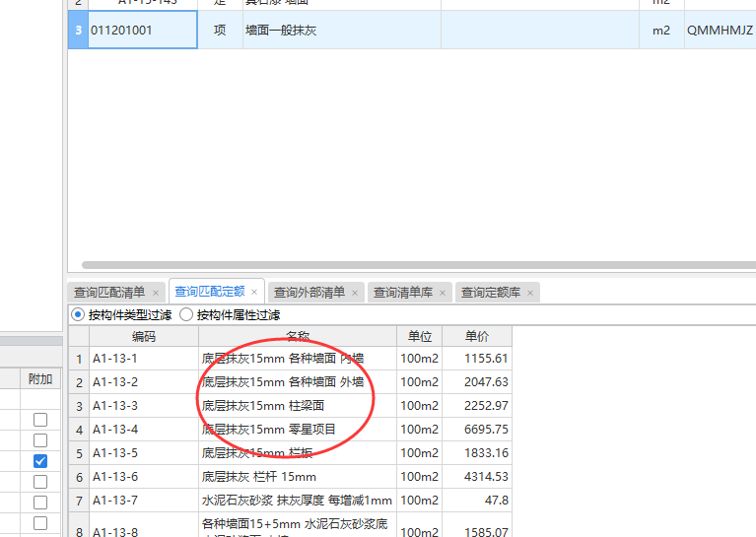
Task: Select row 3 header in the upper table
Action: (x=78, y=30)
